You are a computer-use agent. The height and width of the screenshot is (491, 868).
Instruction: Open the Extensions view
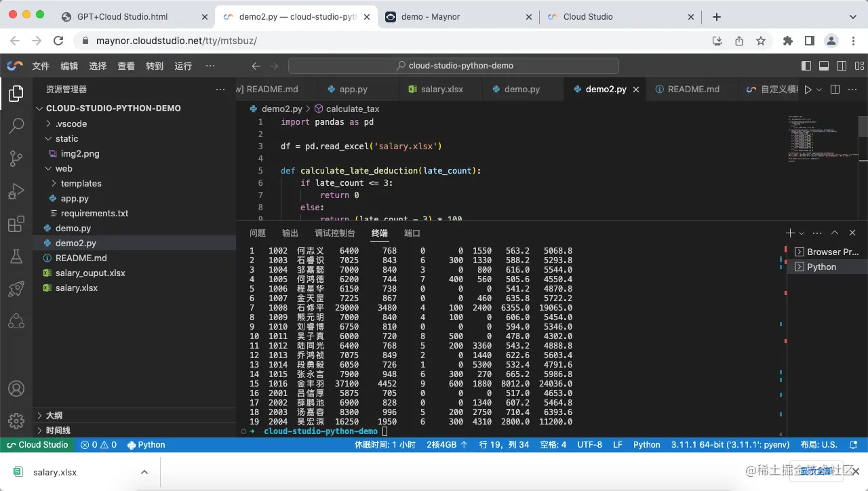click(x=16, y=224)
